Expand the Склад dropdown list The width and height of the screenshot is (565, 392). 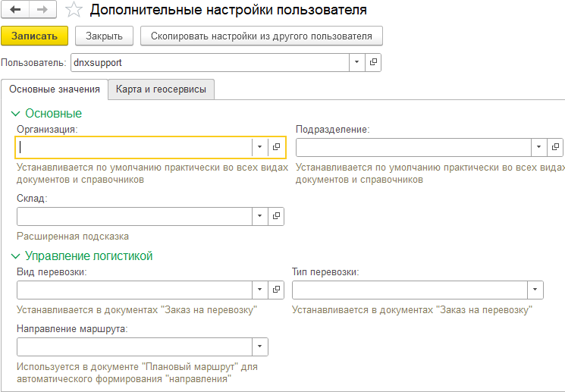260,216
